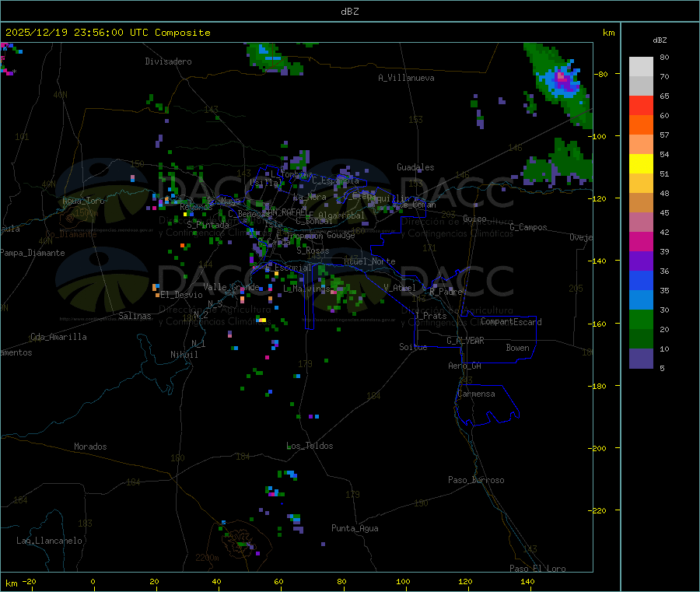Click the Pampa_Diamante location label
This screenshot has width=700, height=592.
tap(33, 253)
